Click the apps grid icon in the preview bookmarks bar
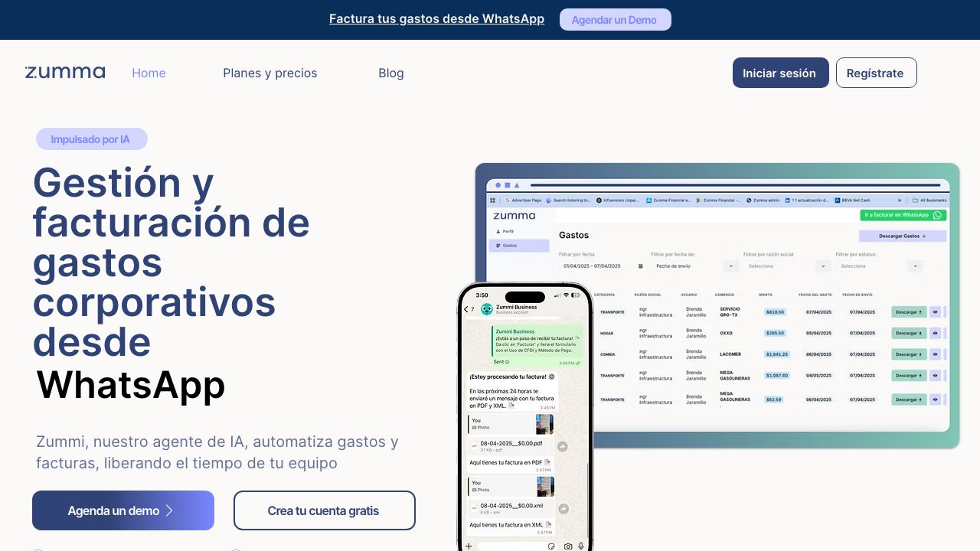The height and width of the screenshot is (551, 980). pos(493,201)
